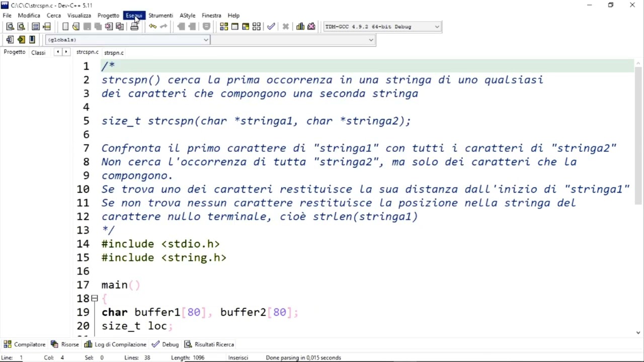The image size is (644, 362).
Task: Open the Progetto menu in menu bar
Action: (x=108, y=16)
